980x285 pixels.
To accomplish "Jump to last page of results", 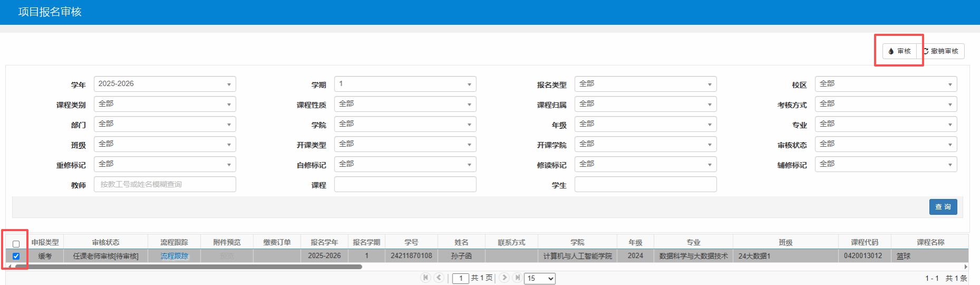I will pyautogui.click(x=517, y=278).
